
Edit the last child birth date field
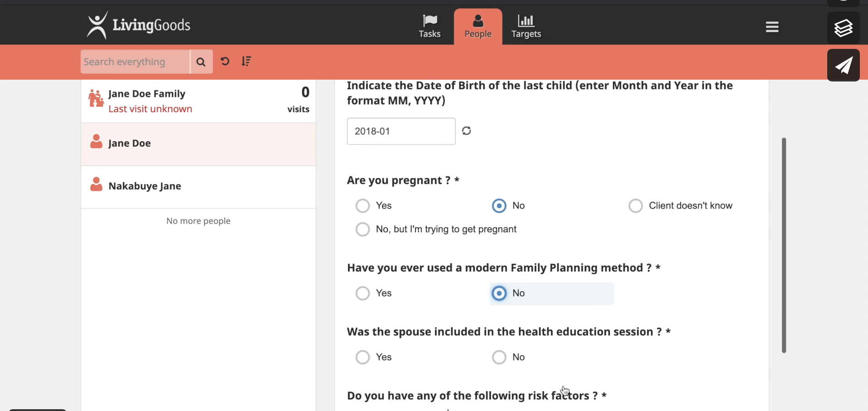pyautogui.click(x=400, y=131)
